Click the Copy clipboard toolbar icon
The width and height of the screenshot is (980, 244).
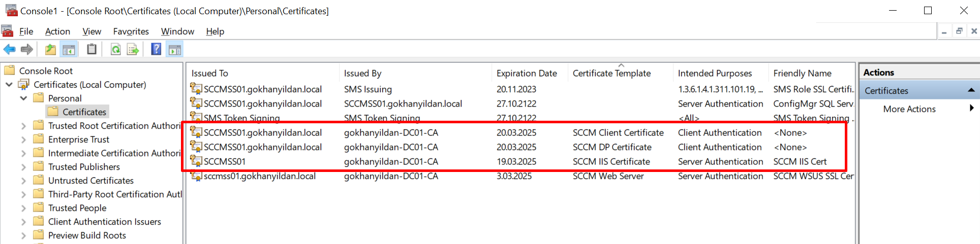[x=91, y=49]
